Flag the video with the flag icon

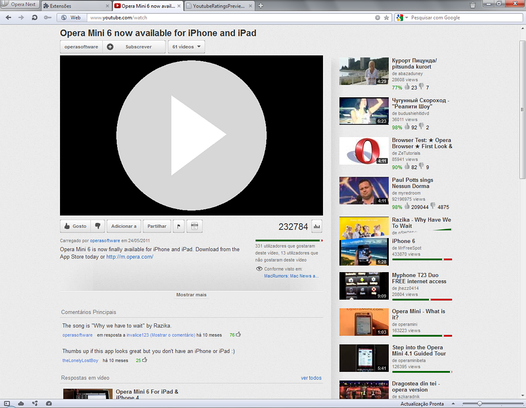pyautogui.click(x=178, y=226)
